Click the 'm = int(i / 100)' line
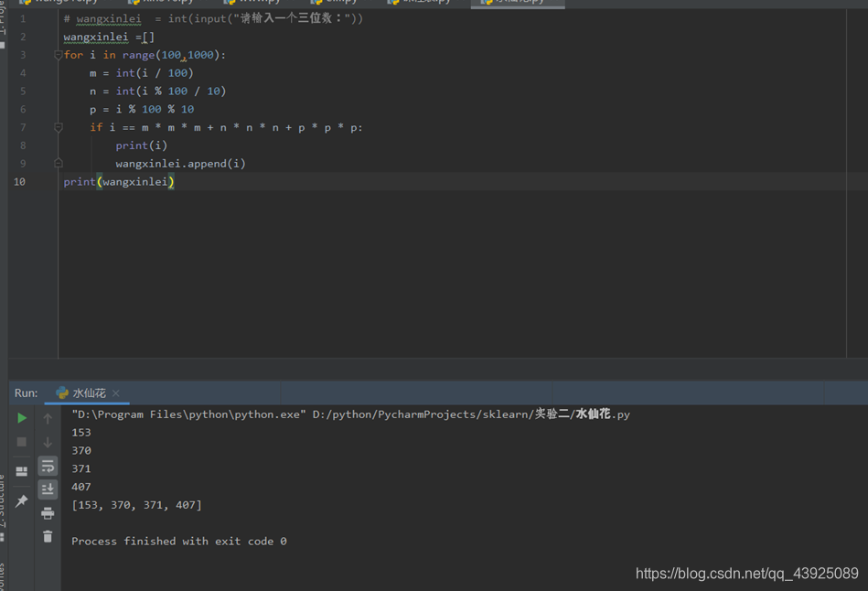The width and height of the screenshot is (868, 591). 141,73
